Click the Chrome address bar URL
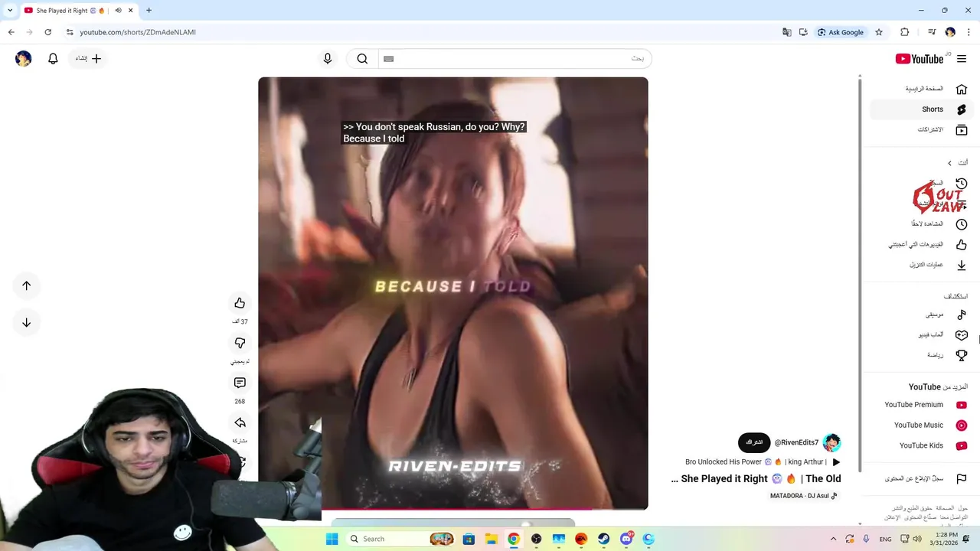Viewport: 980px width, 551px height. 138,32
